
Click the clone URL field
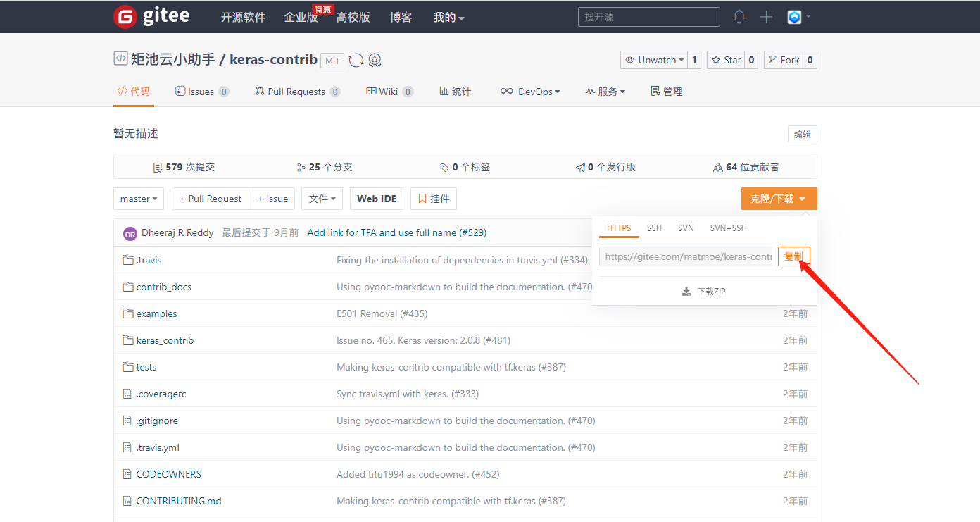tap(686, 256)
